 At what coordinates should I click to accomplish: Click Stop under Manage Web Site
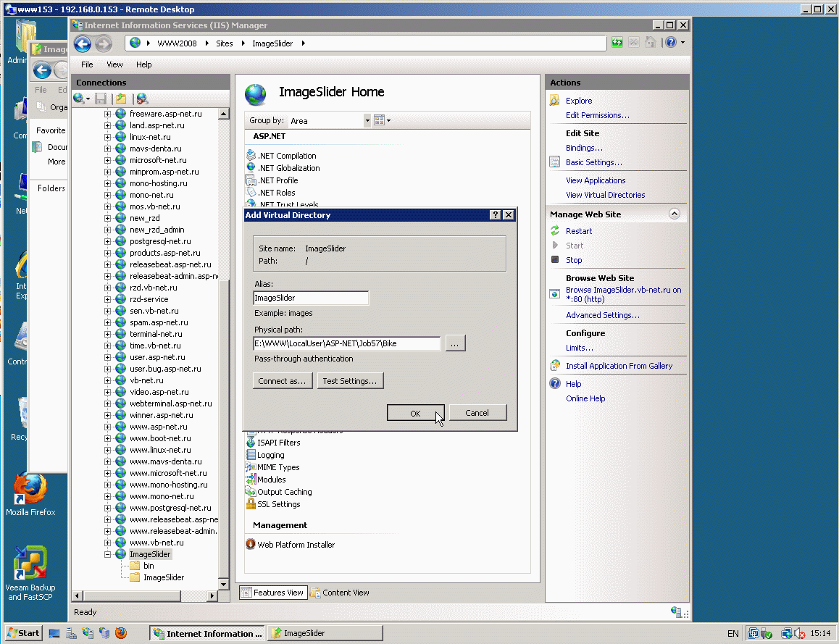point(574,260)
